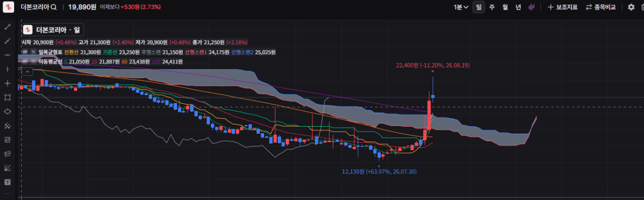Switch to daily 일 timeframe

click(478, 7)
